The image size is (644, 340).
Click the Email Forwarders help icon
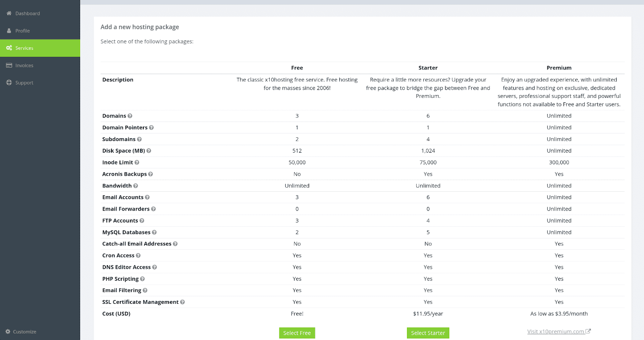[153, 209]
